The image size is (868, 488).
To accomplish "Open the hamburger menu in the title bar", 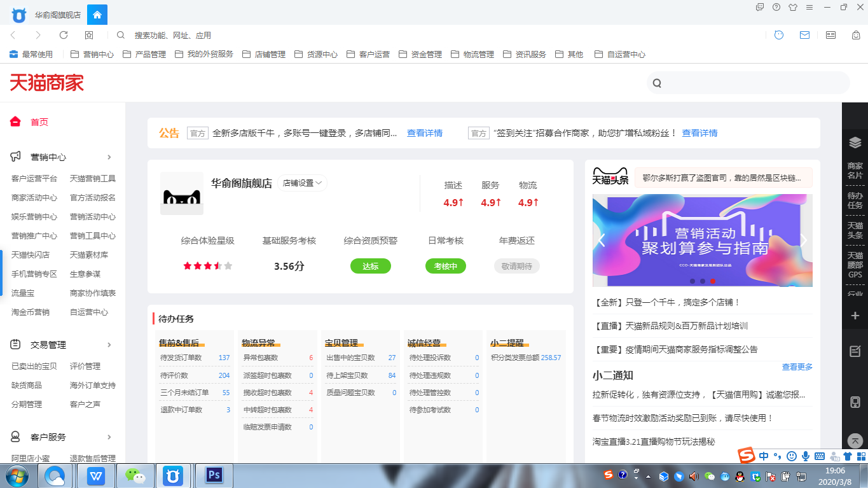I will coord(809,7).
